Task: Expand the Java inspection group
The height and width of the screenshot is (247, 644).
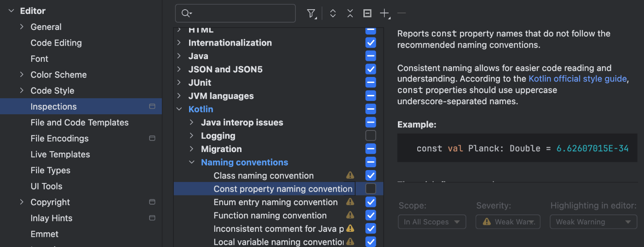Action: 179,56
